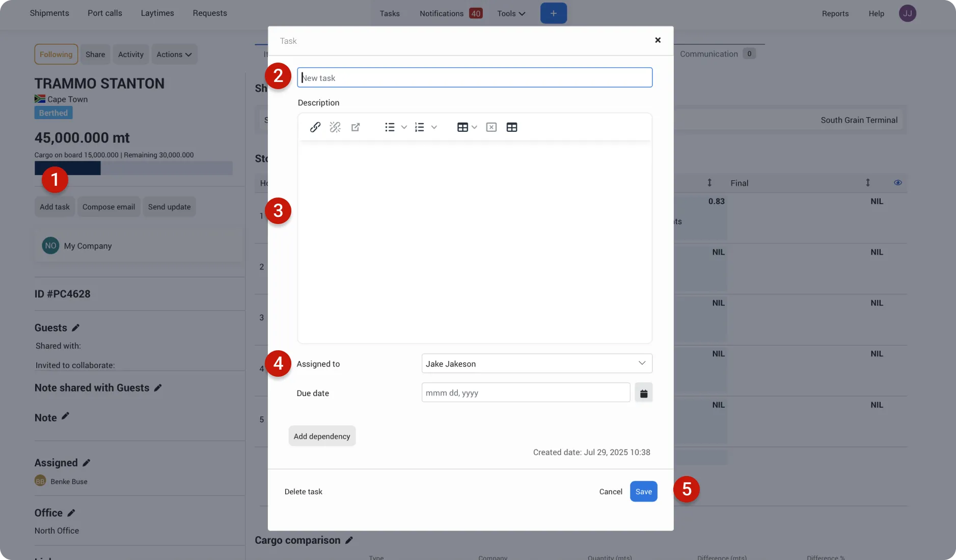Apply numbered list formatting
The width and height of the screenshot is (956, 560).
[x=420, y=127]
